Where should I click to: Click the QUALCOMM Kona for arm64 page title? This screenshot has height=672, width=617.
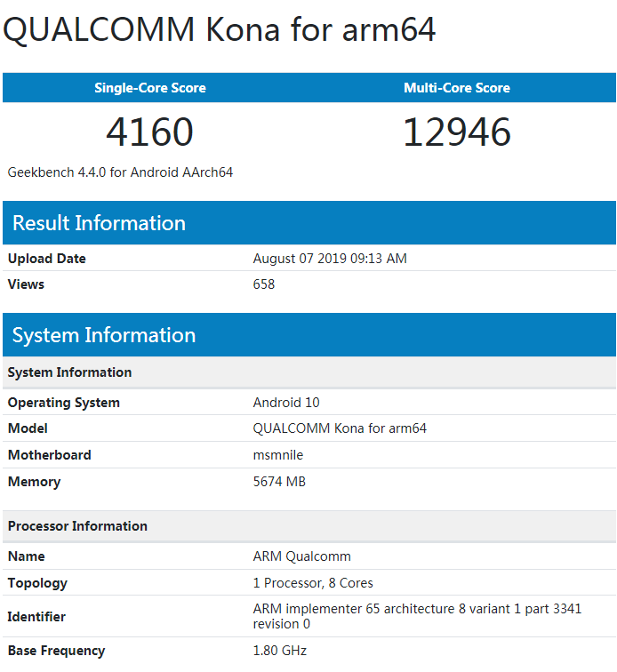(x=220, y=30)
